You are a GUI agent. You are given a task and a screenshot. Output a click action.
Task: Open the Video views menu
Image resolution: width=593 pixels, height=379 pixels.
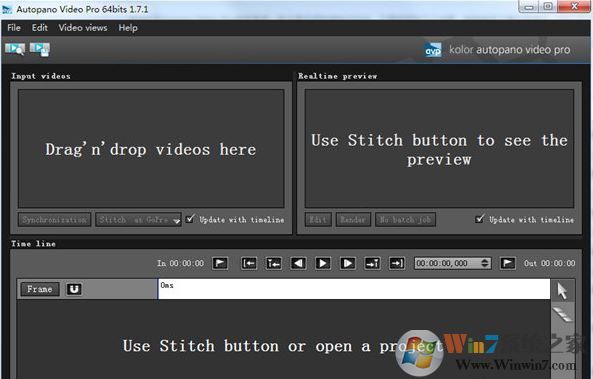pos(83,28)
